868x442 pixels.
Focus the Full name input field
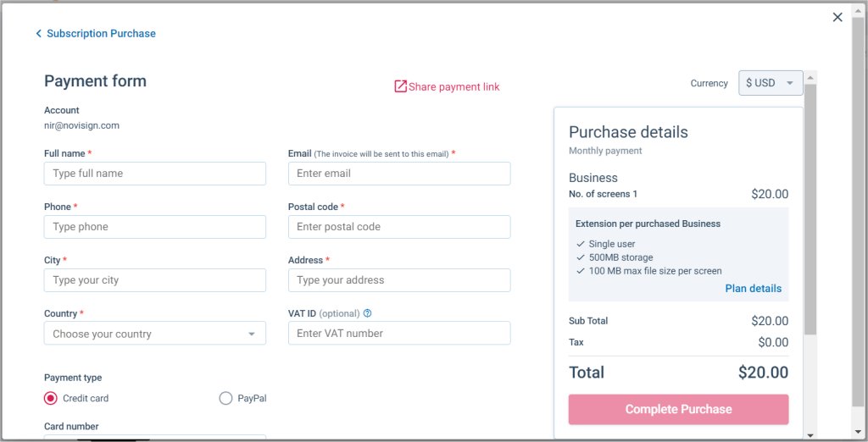(155, 174)
